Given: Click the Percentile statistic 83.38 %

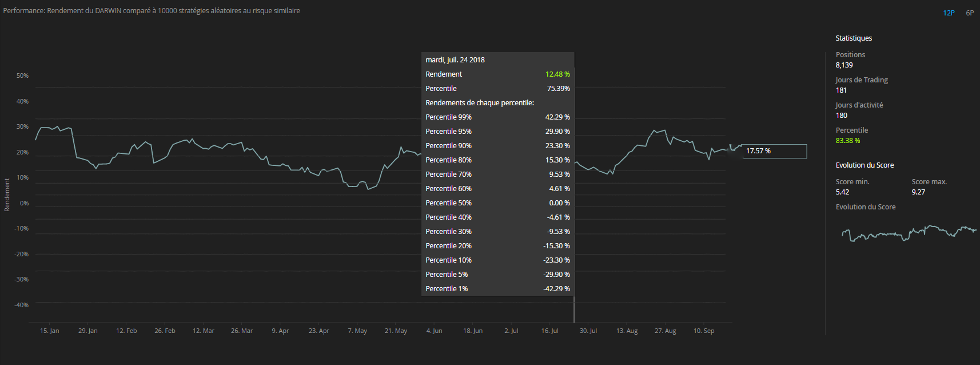Looking at the screenshot, I should [x=848, y=141].
